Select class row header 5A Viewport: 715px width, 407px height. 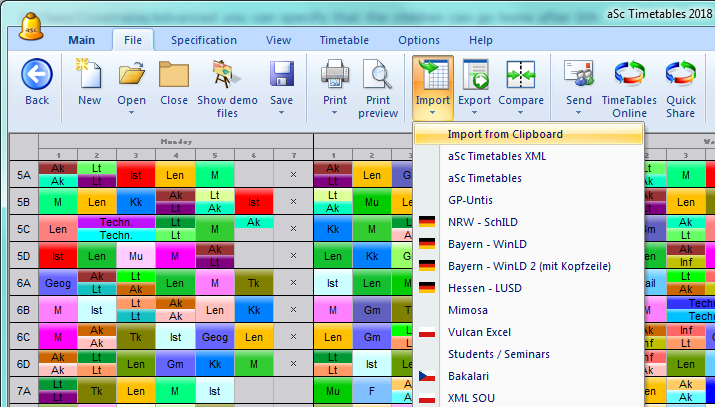[x=24, y=175]
